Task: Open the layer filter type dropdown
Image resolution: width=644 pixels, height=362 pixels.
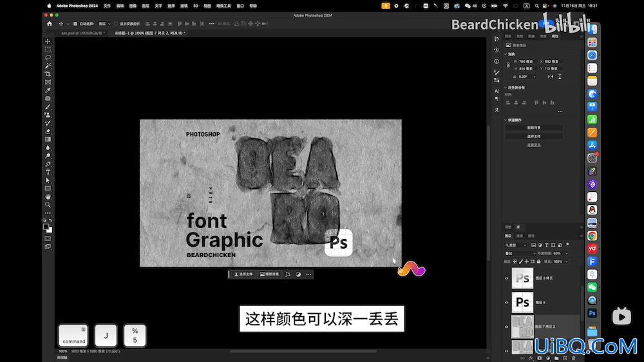Action: point(516,245)
